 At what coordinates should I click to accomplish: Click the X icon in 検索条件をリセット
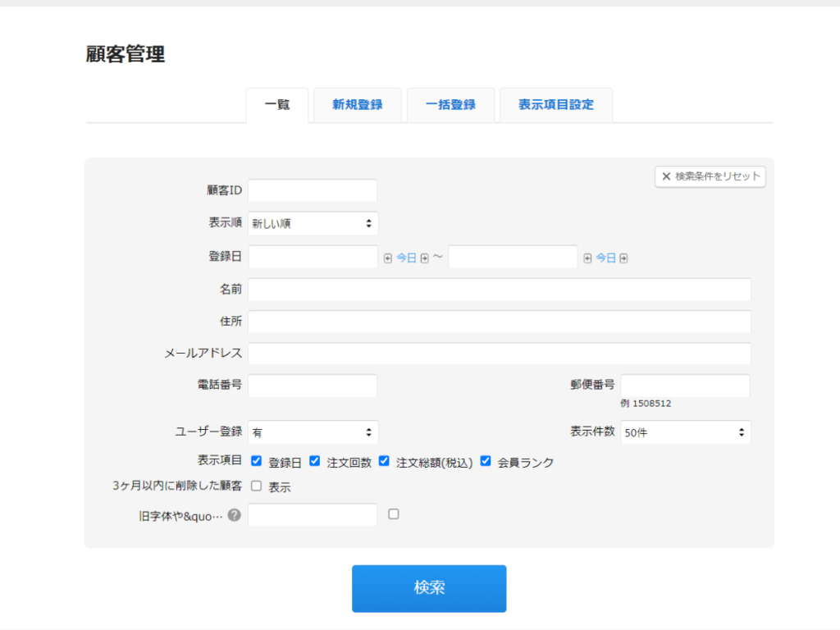665,176
